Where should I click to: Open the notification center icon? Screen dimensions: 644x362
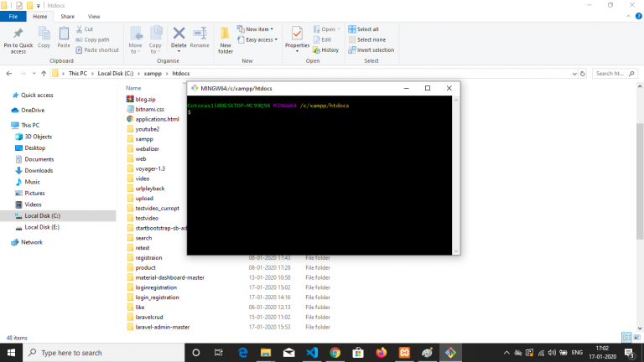coord(630,353)
